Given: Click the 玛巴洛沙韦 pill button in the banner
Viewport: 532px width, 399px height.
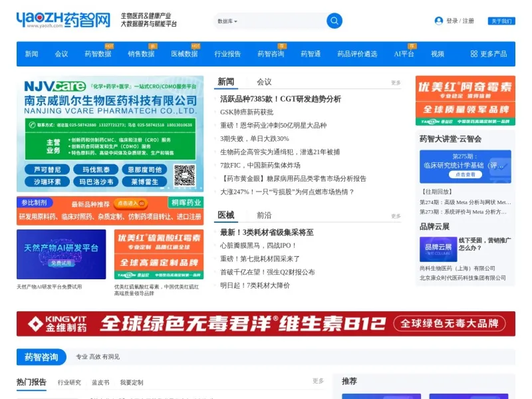Looking at the screenshot, I should [x=96, y=182].
